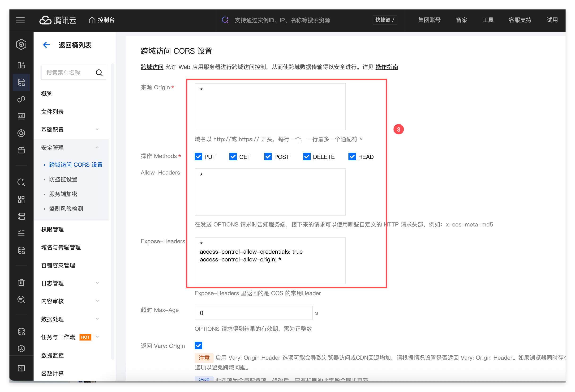
Task: Open the hexagon cube icon in left rail
Action: (21, 45)
